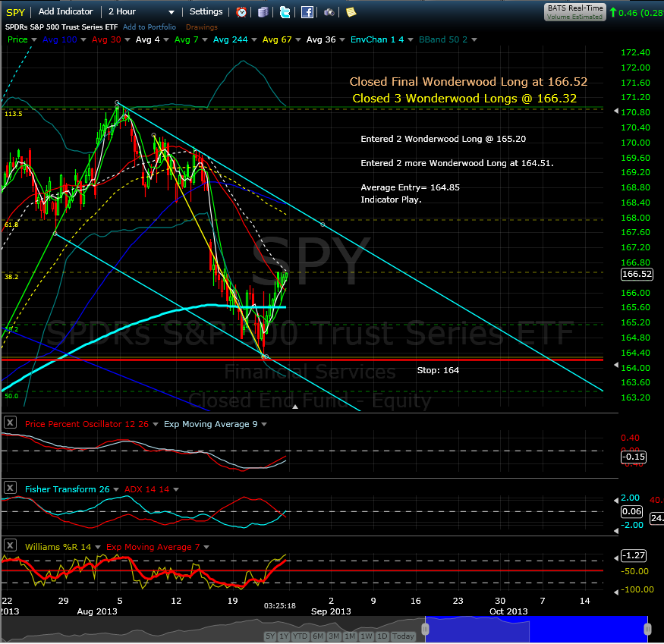
Task: Click the 'Stop: 164' annotation text
Action: tap(438, 370)
